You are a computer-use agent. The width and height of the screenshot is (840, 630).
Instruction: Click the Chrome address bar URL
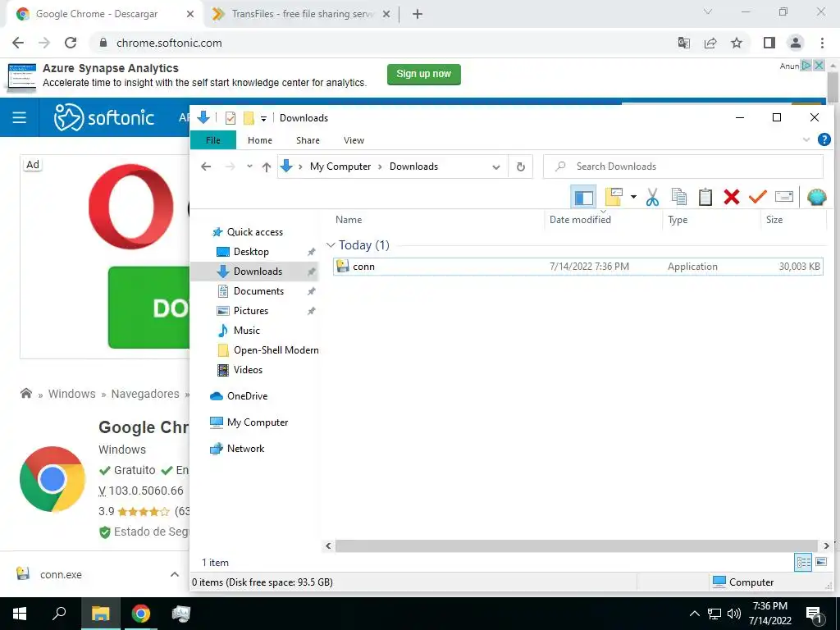(169, 43)
